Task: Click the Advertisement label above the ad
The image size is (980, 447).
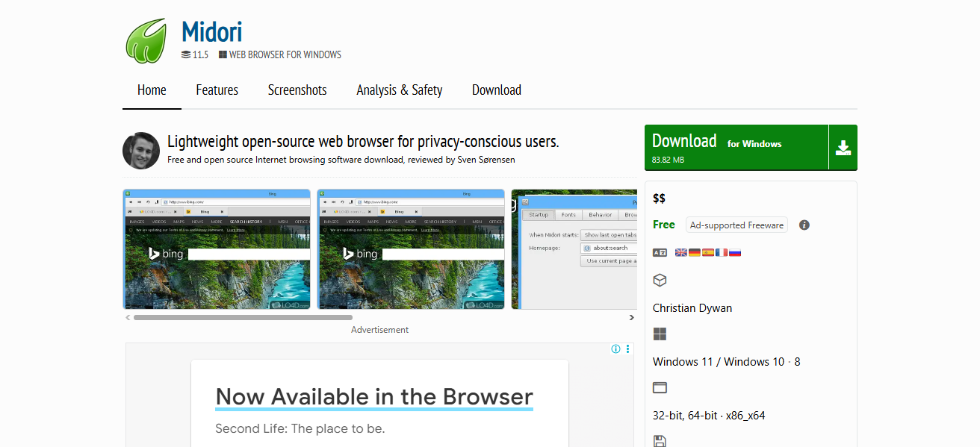Action: point(380,330)
